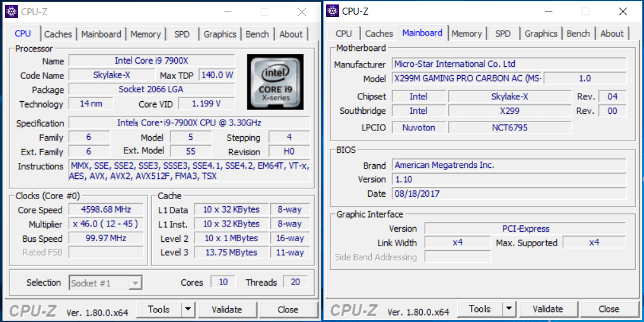Click the Instructions list field
This screenshot has width=644, height=322.
[x=189, y=171]
